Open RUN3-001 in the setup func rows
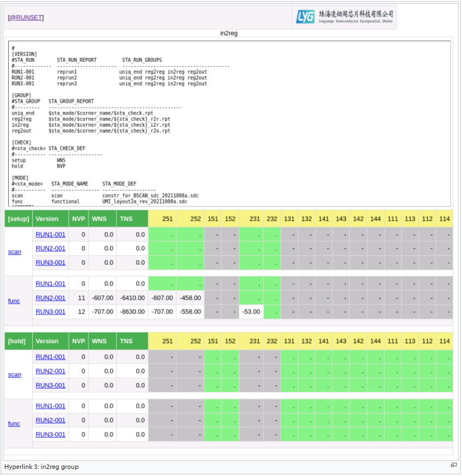The height and width of the screenshot is (476, 462). [x=50, y=312]
